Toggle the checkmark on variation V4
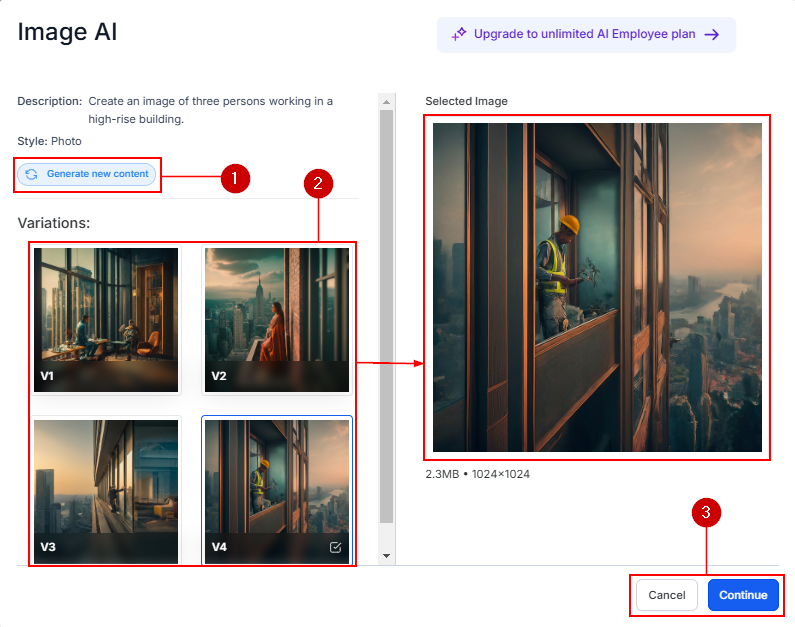This screenshot has width=795, height=627. click(335, 547)
